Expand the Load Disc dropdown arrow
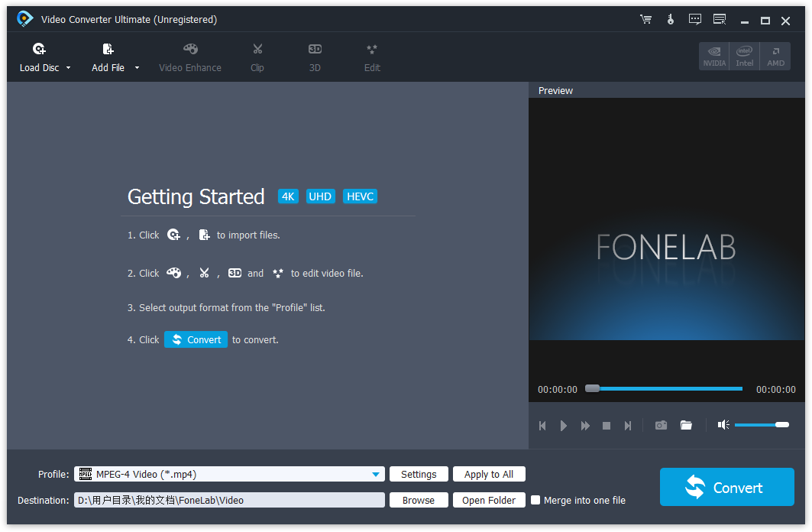This screenshot has width=812, height=532. tap(68, 68)
